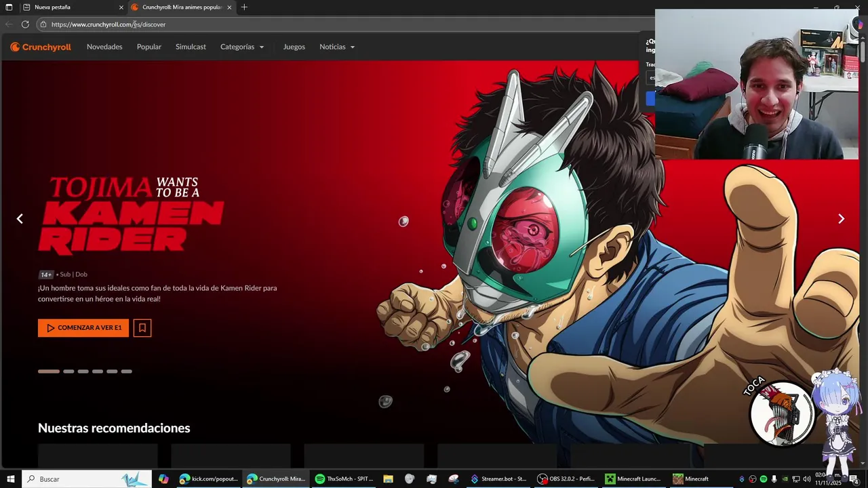Switch to Crunchyroll Edge taskbar item
The width and height of the screenshot is (868, 488).
276,479
